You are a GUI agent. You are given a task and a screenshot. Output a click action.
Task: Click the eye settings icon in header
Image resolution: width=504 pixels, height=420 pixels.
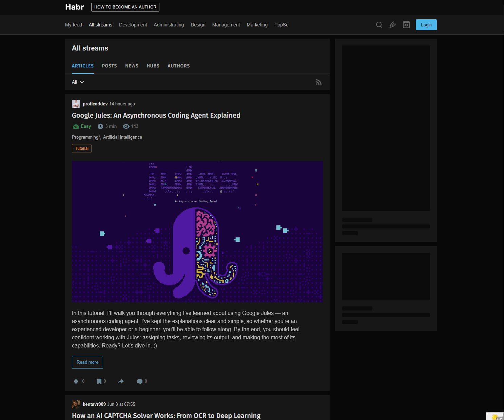[x=406, y=25]
